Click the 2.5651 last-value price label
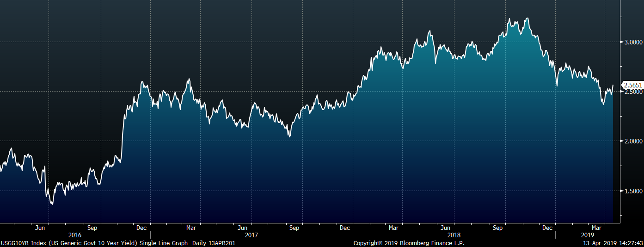 pos(632,85)
